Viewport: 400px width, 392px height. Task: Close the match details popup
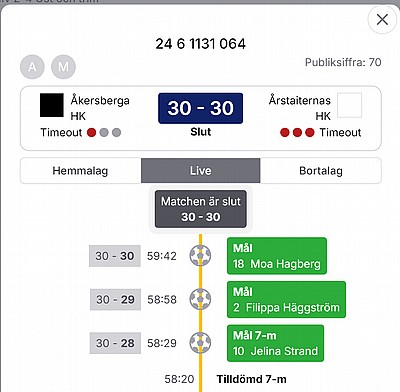[x=382, y=19]
